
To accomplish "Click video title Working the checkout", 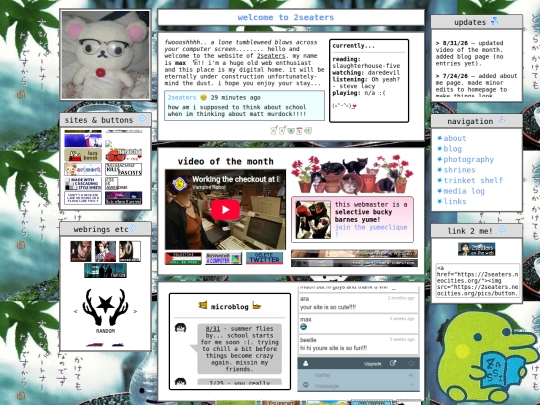I will pos(237,179).
